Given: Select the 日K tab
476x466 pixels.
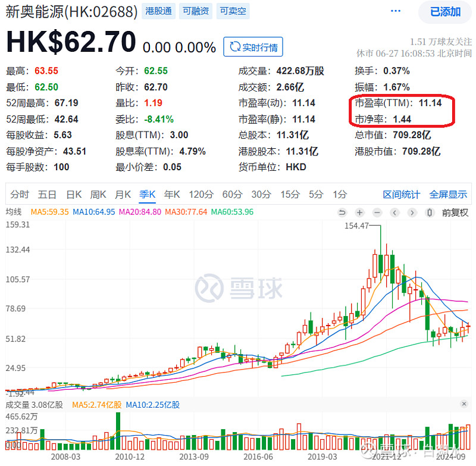Looking at the screenshot, I should (x=74, y=194).
